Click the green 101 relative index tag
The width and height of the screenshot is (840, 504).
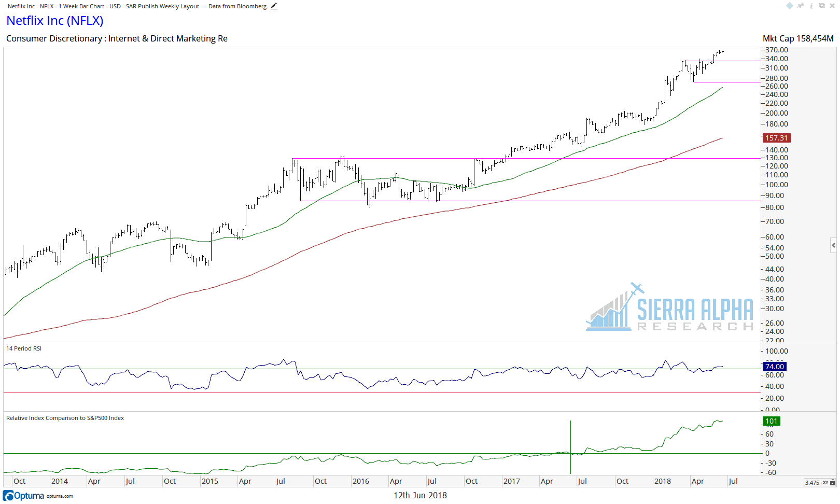click(772, 421)
